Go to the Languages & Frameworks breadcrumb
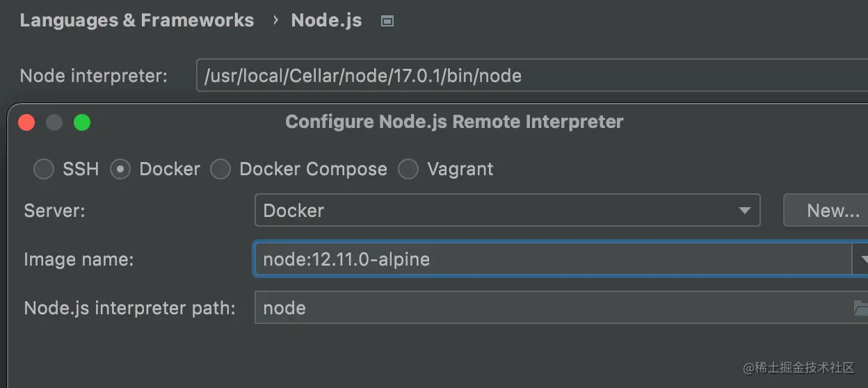The width and height of the screenshot is (868, 388). pyautogui.click(x=137, y=20)
